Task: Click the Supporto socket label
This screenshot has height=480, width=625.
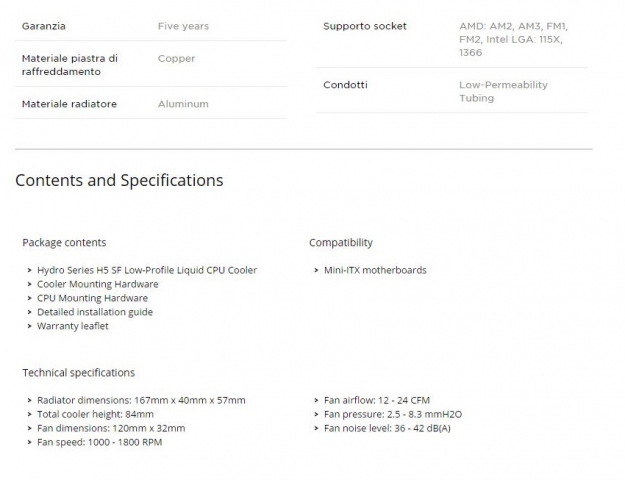Action: click(365, 26)
